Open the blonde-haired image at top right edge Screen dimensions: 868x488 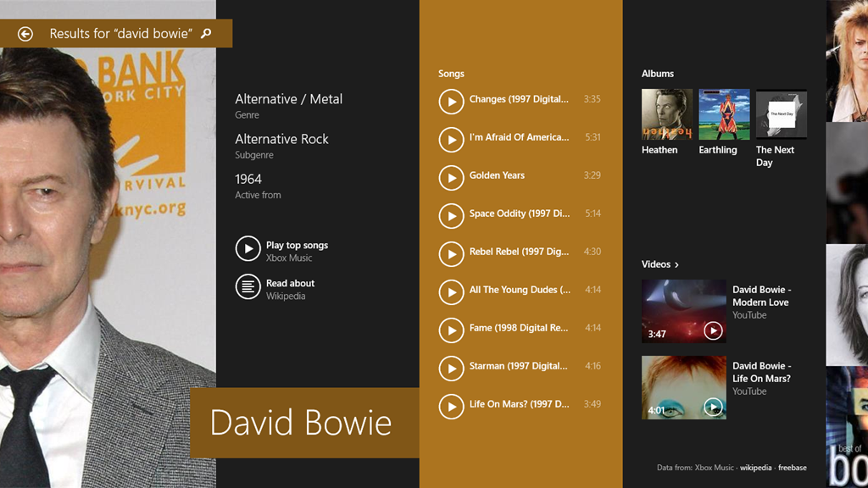click(x=847, y=61)
